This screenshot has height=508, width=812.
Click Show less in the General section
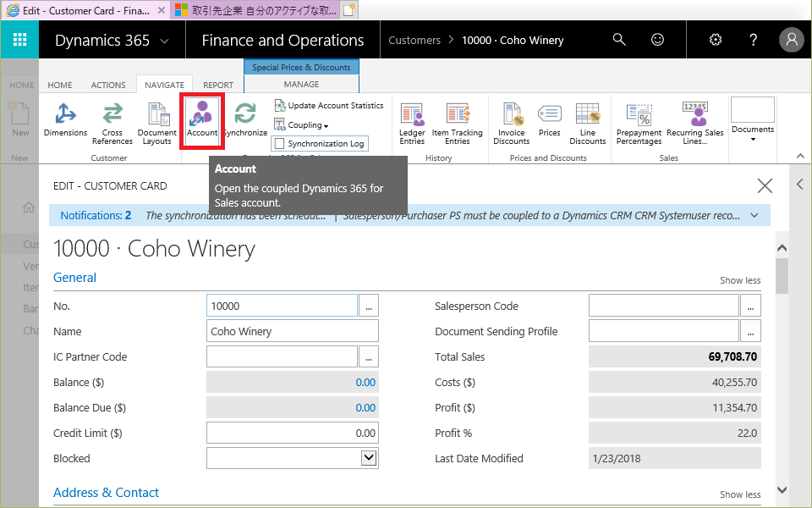[740, 280]
